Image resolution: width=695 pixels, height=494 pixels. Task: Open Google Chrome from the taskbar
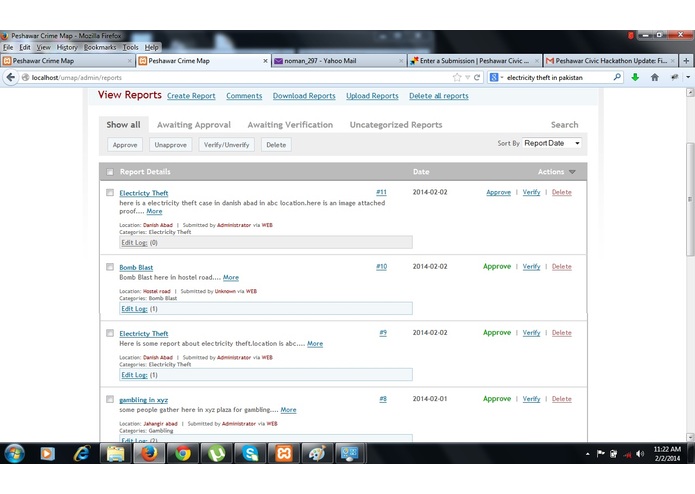[x=183, y=453]
